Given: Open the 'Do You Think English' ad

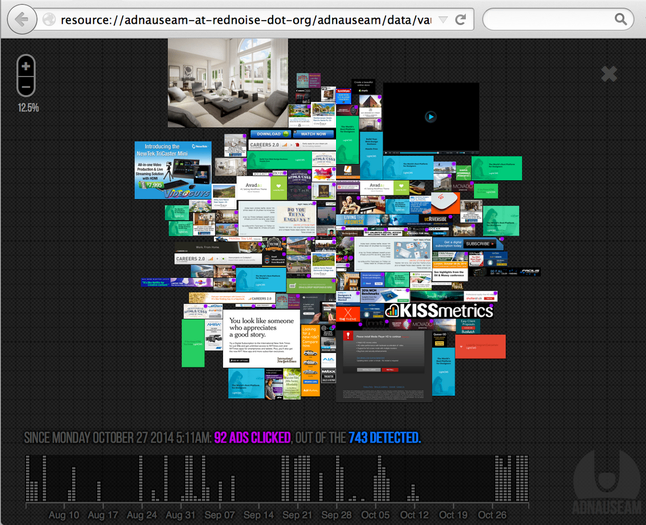Looking at the screenshot, I should coord(277,218).
